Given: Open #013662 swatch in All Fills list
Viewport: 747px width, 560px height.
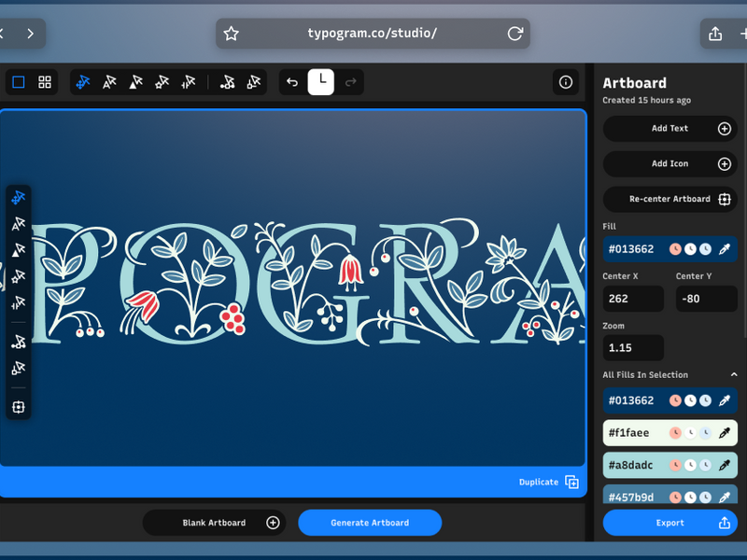Looking at the screenshot, I should (x=669, y=400).
